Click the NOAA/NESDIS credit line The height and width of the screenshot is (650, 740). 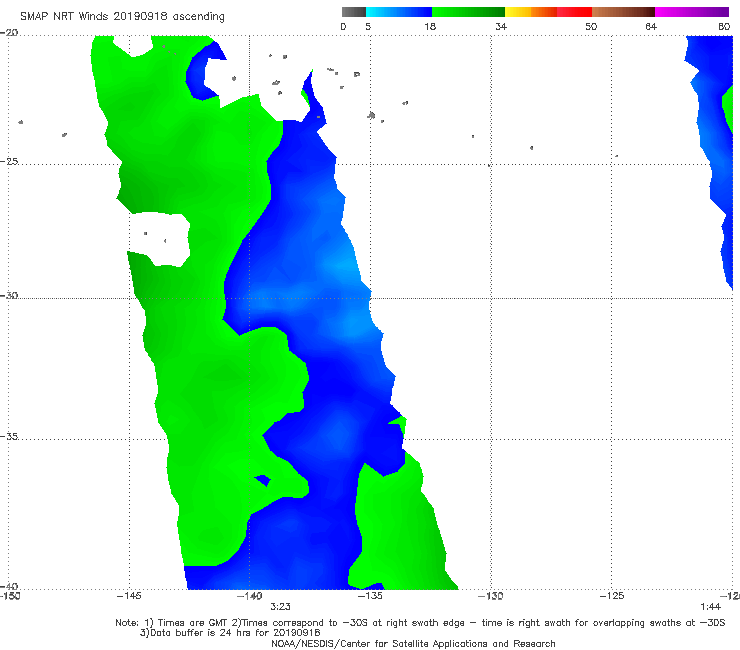413,644
